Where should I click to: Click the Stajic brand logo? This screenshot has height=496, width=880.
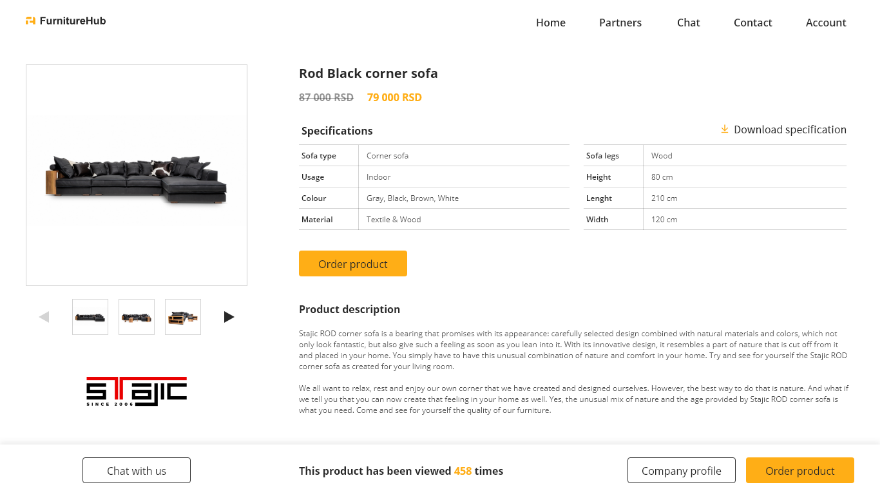click(136, 389)
